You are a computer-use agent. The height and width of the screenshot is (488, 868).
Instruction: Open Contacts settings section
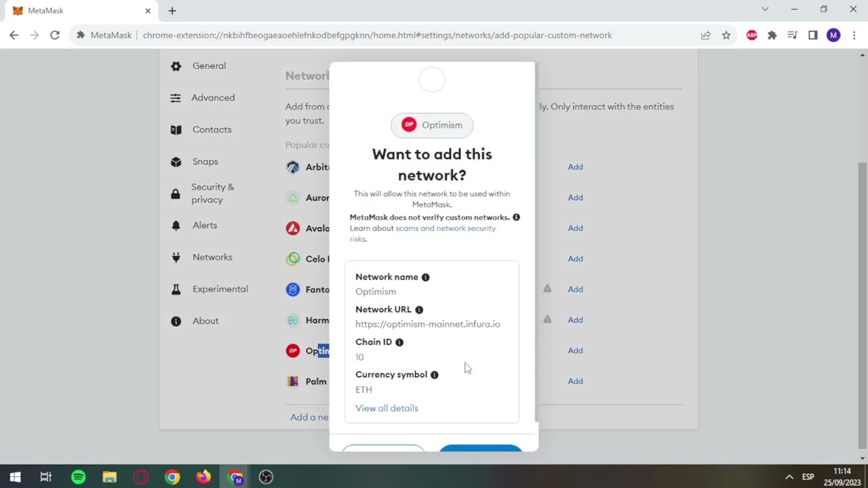tap(212, 129)
